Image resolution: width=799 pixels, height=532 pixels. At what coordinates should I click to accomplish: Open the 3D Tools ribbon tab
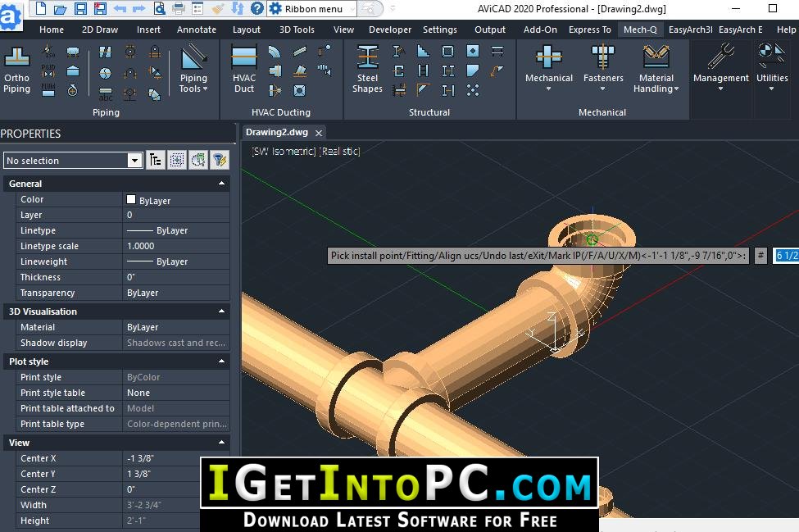297,30
